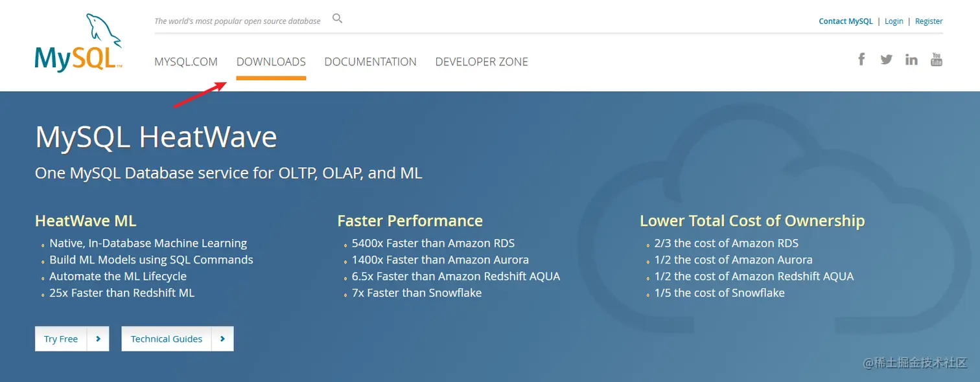Image resolution: width=980 pixels, height=382 pixels.
Task: Click 'Native, In-Database Machine Learning' text
Action: coord(148,243)
